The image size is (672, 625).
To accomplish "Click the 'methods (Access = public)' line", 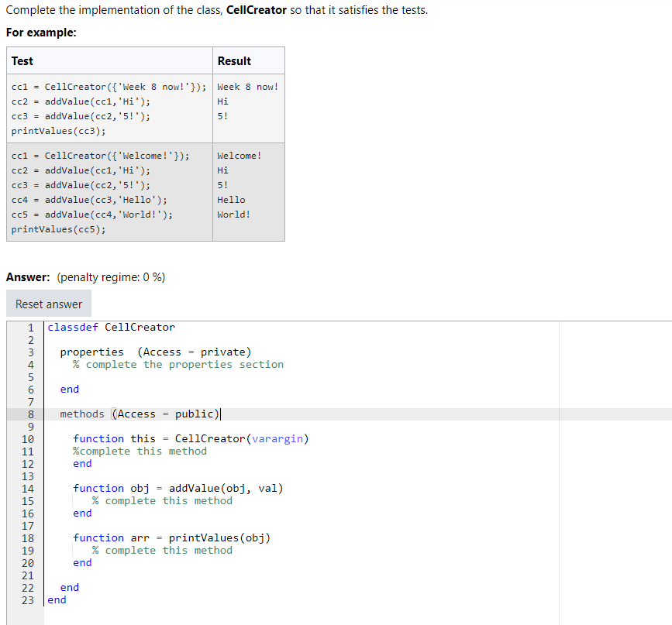I will pos(140,414).
